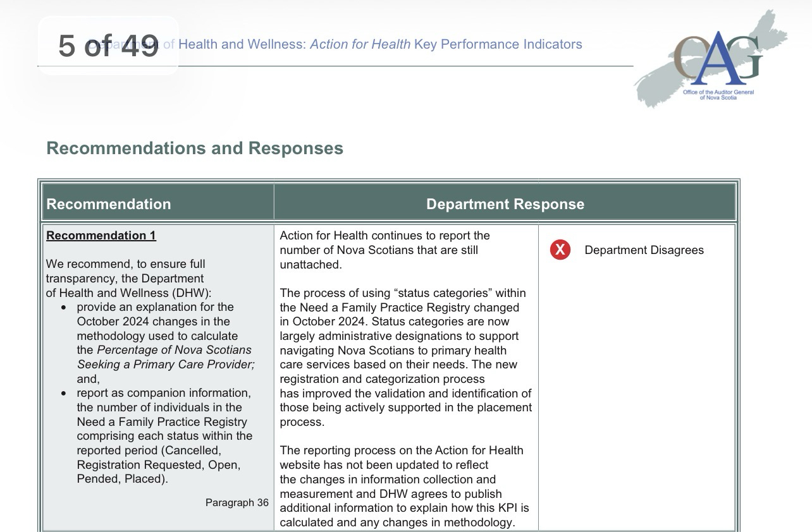Click the document title header text
812x532 pixels.
tap(379, 44)
